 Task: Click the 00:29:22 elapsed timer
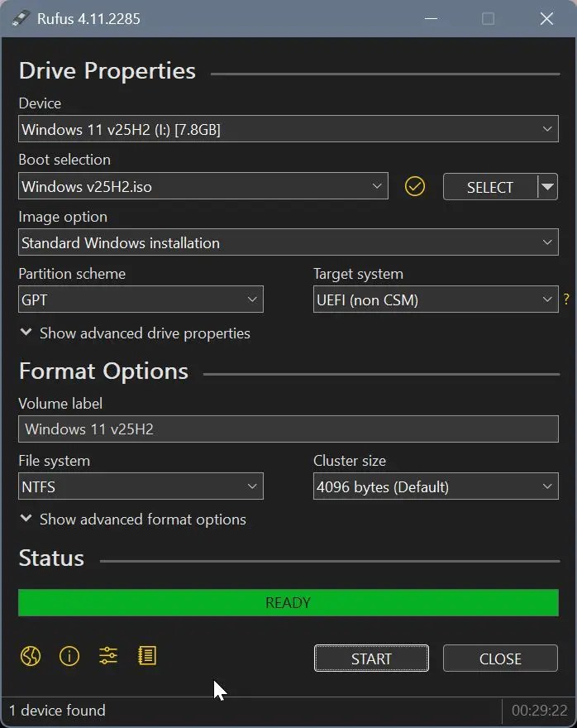540,711
